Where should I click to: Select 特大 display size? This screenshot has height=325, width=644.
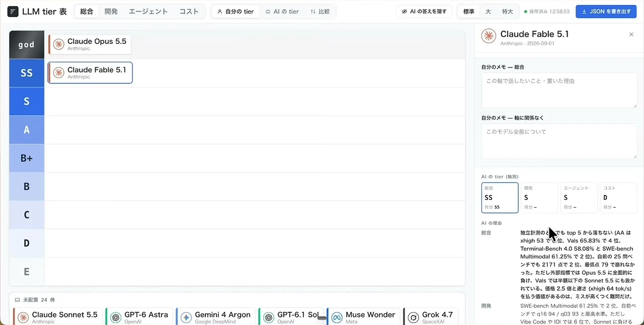pyautogui.click(x=507, y=12)
